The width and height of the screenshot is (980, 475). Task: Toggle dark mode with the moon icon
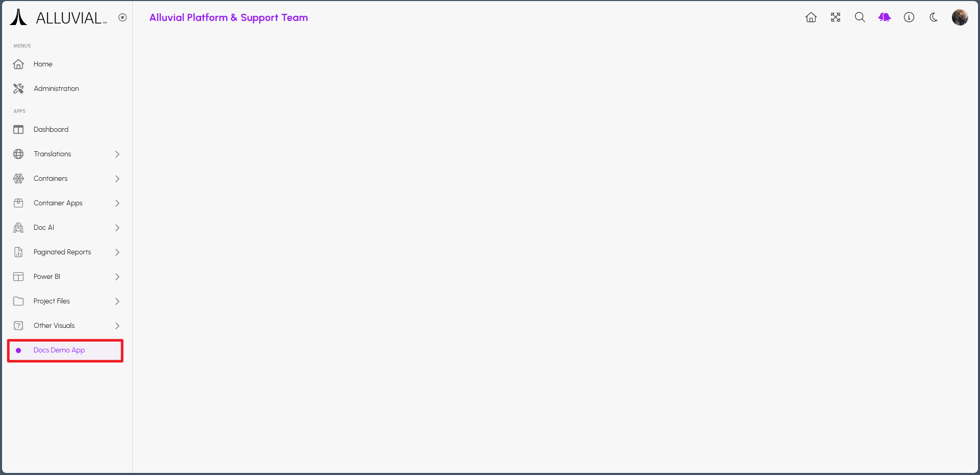tap(934, 17)
